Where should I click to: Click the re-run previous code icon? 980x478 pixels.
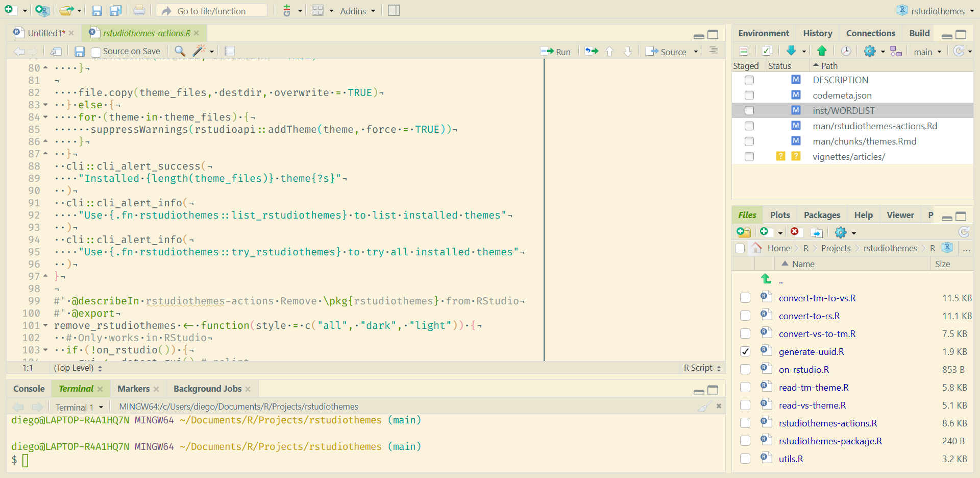[x=592, y=51]
